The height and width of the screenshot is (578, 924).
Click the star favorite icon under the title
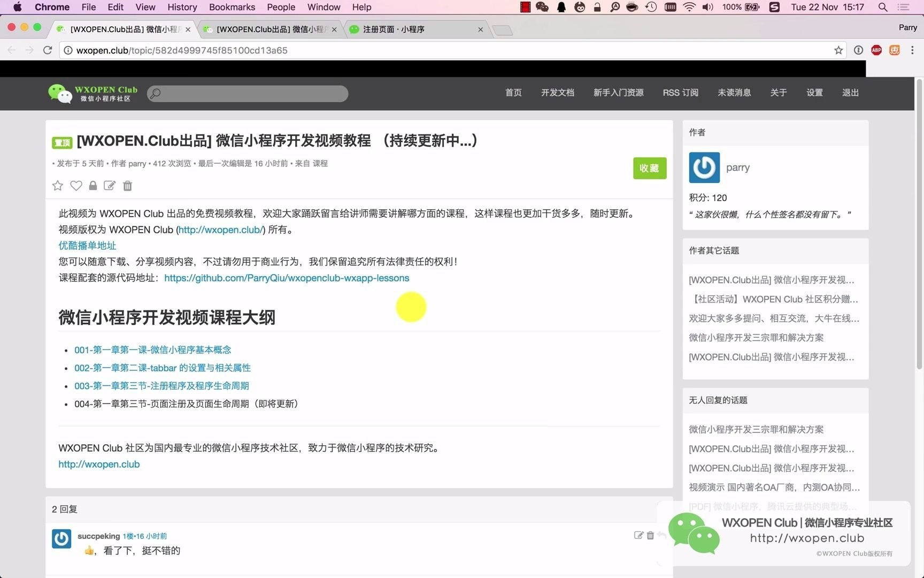tap(58, 186)
